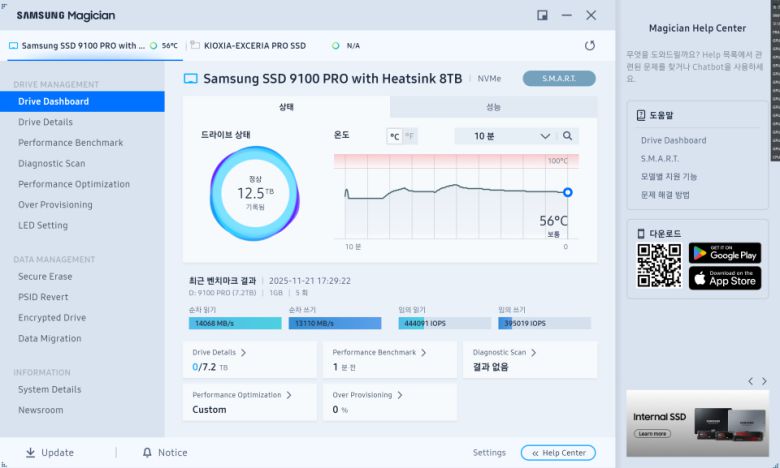Screen dimensions: 780x468
Task: Select Drive Dashboard in sidebar
Action: coord(82,101)
